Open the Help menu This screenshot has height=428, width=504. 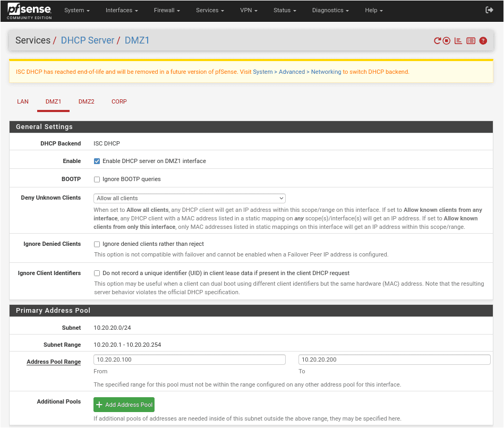[x=374, y=10]
